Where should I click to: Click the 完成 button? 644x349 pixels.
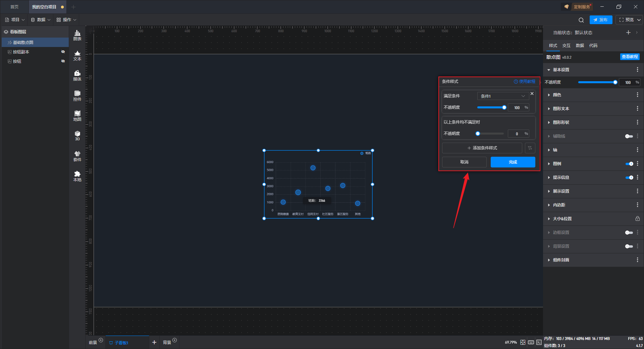(x=513, y=162)
